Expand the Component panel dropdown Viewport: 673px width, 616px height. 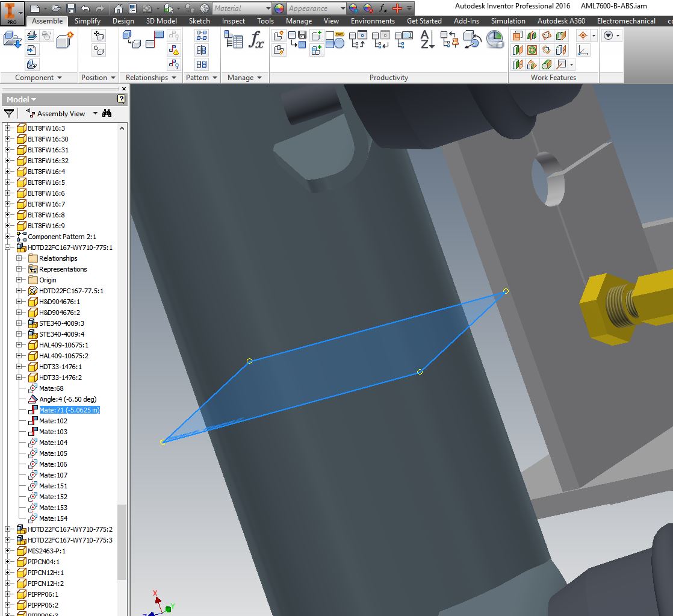60,77
